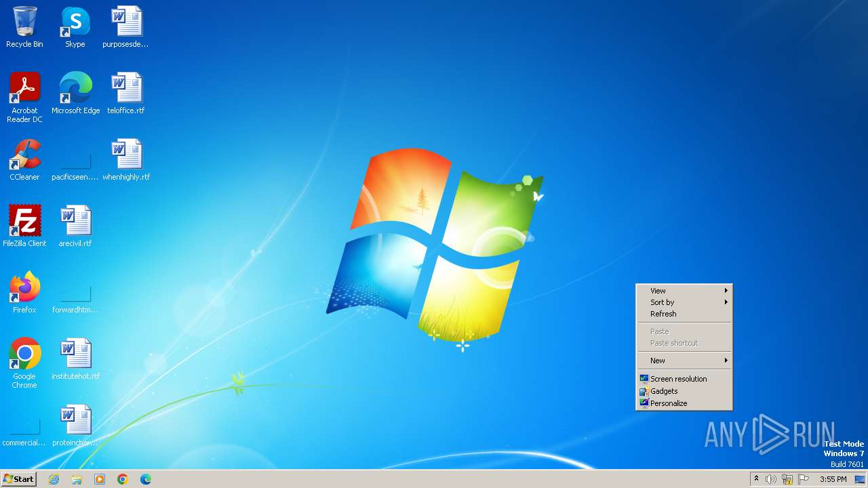Select the FileZilla Client shortcut
Screen dimensions: 868x488
[24, 226]
